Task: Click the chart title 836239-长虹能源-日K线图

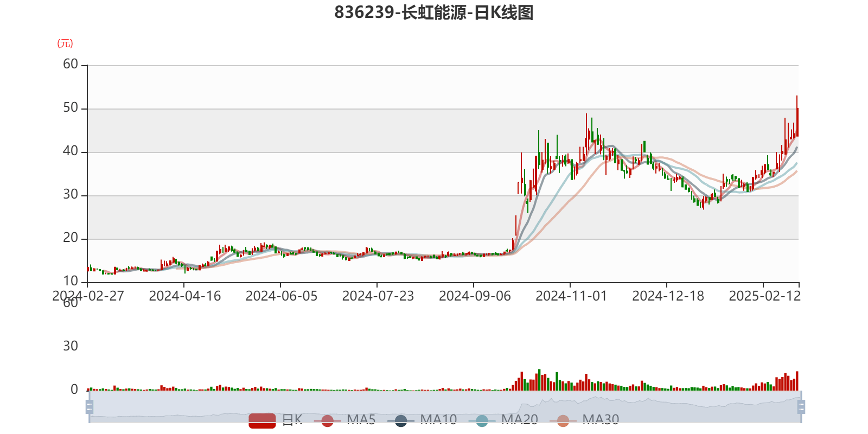Action: [434, 12]
